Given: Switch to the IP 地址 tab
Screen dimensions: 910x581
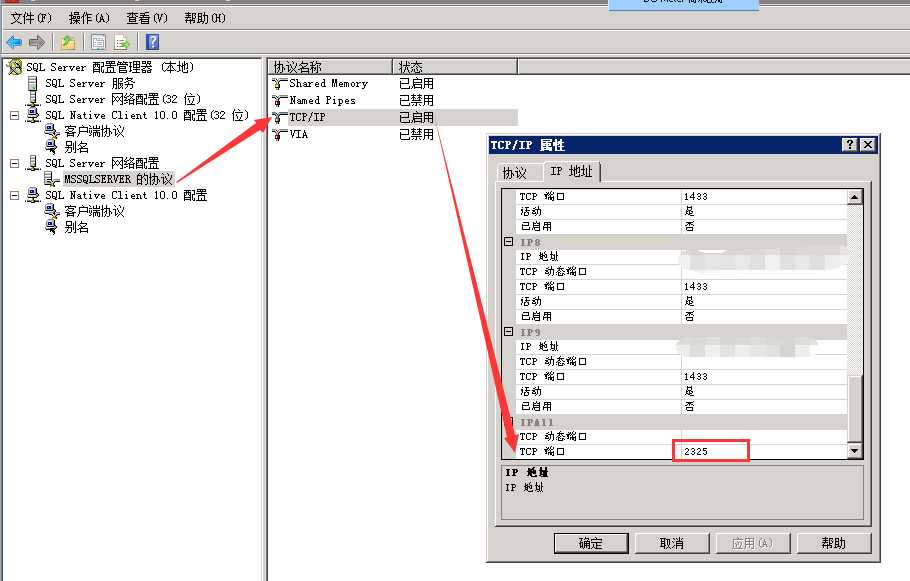Looking at the screenshot, I should 571,171.
